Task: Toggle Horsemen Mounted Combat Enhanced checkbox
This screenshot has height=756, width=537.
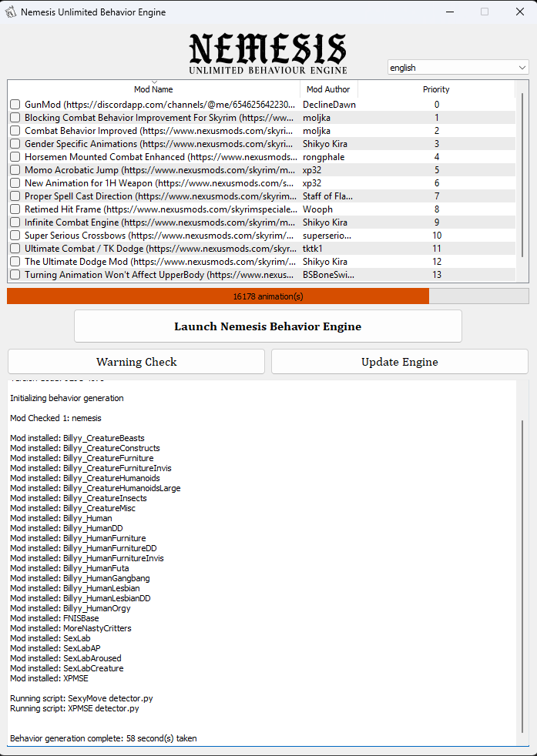Action: 15,157
